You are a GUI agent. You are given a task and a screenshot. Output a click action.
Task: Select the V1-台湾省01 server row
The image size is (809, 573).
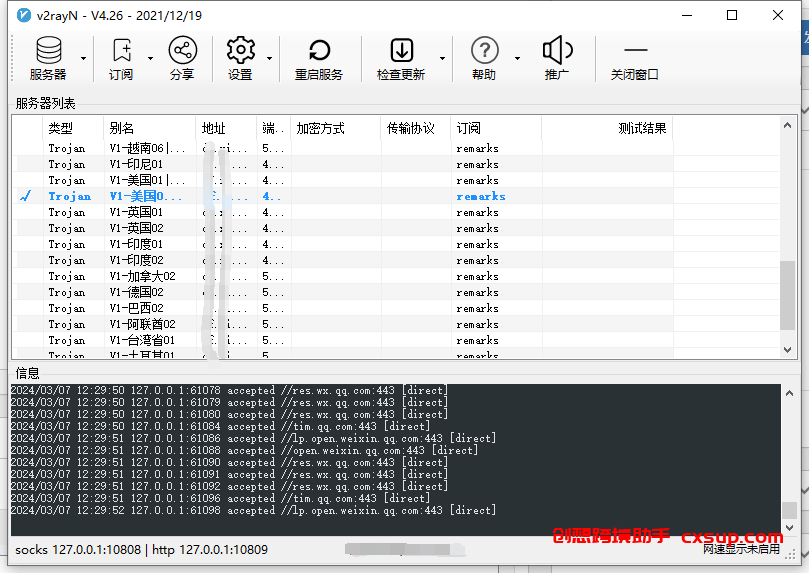(396, 340)
